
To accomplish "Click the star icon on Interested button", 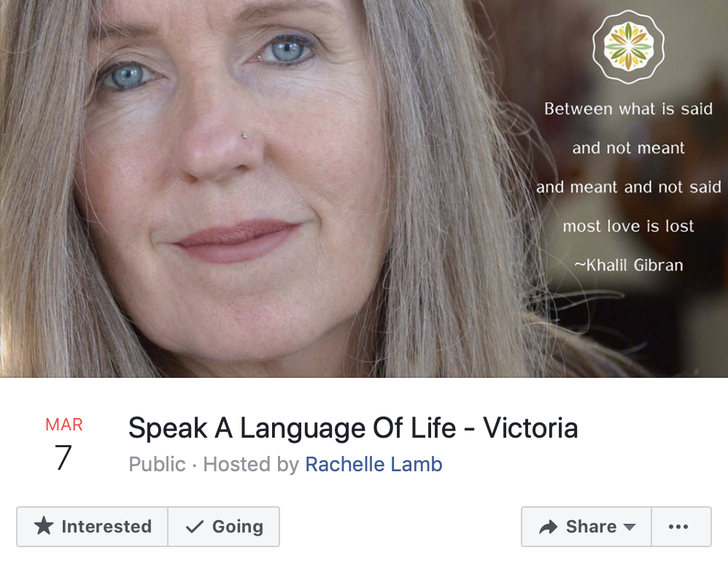I will point(44,526).
